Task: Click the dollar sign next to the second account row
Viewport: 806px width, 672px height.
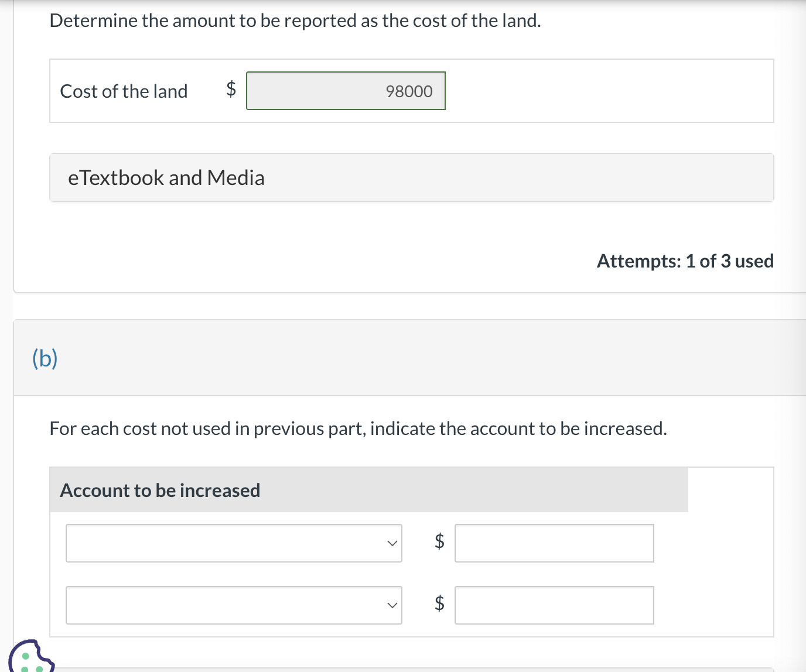Action: point(439,604)
